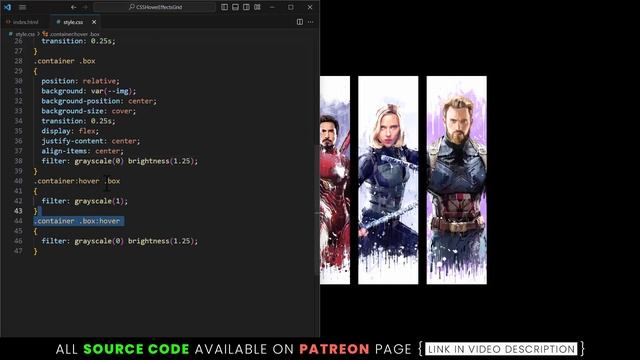
Task: Click the Captain America image box
Action: (x=457, y=180)
